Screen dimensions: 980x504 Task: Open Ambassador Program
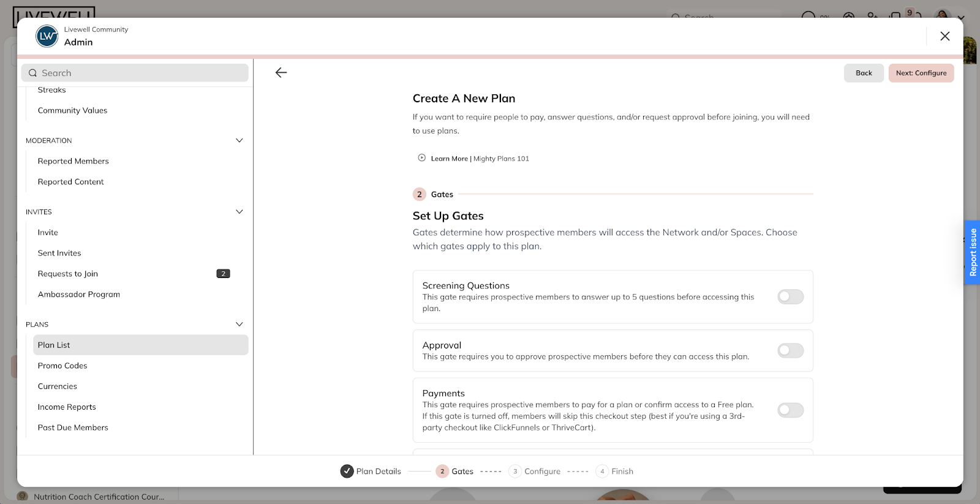(x=79, y=295)
